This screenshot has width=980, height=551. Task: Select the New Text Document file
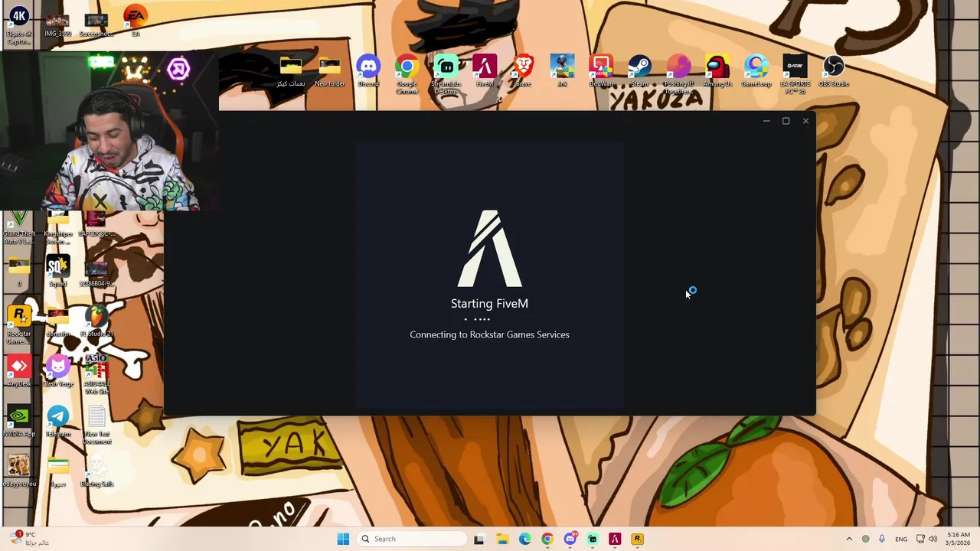(x=96, y=425)
